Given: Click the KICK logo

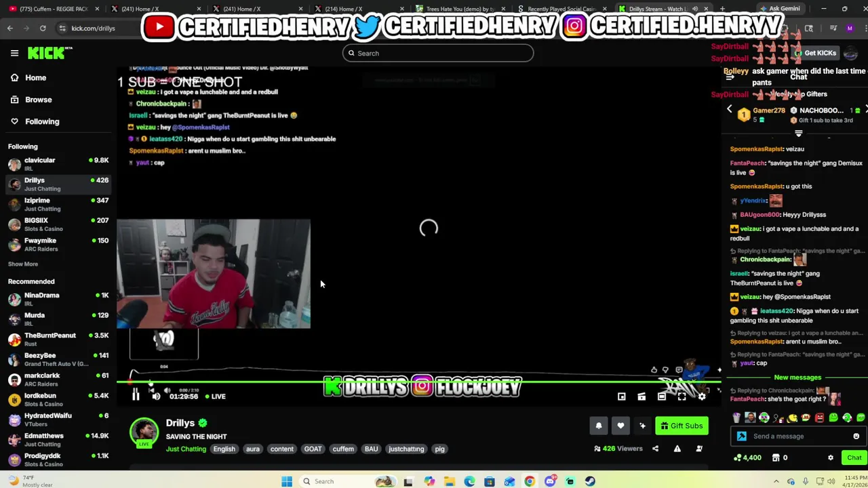Looking at the screenshot, I should click(x=50, y=53).
